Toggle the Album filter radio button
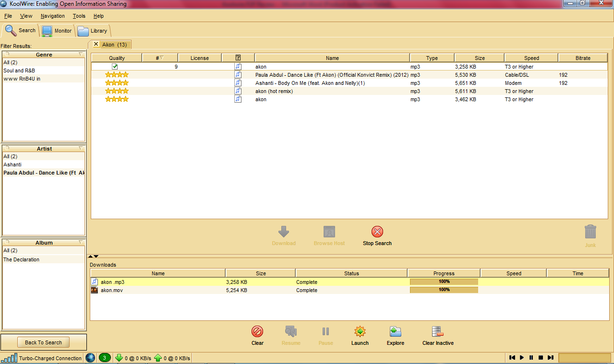Image resolution: width=614 pixels, height=364 pixels. [x=7, y=242]
